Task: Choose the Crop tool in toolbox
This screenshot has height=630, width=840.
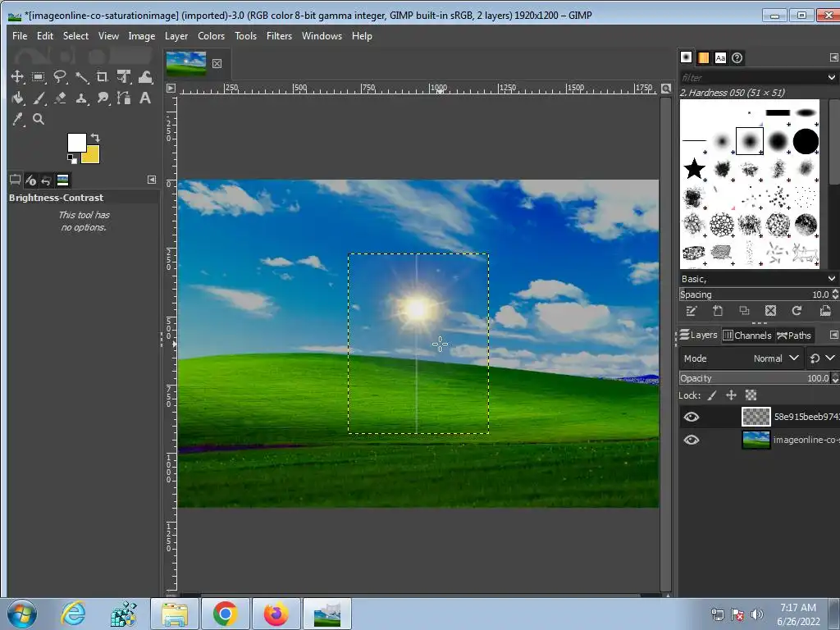Action: pos(103,77)
